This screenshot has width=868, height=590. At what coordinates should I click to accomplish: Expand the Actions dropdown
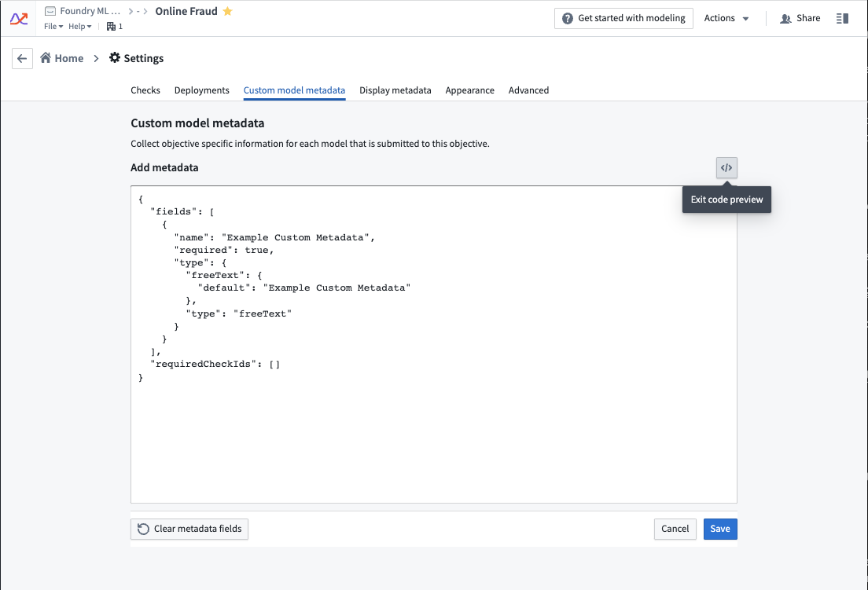tap(726, 18)
